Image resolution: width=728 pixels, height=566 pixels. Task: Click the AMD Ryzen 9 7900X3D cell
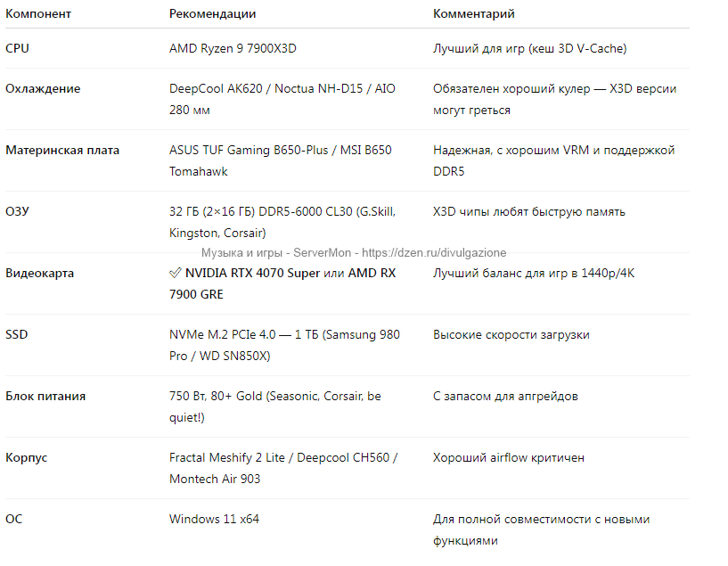(233, 49)
